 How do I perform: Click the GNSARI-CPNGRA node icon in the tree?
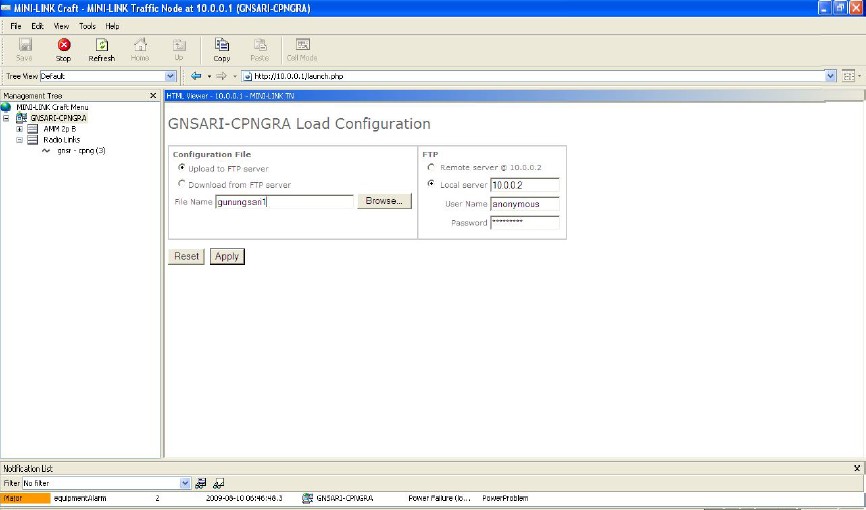[21, 118]
